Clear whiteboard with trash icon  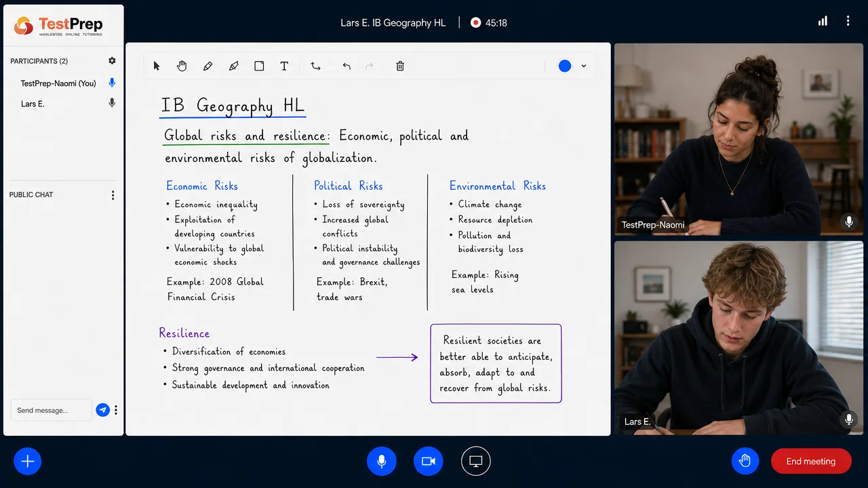[400, 66]
